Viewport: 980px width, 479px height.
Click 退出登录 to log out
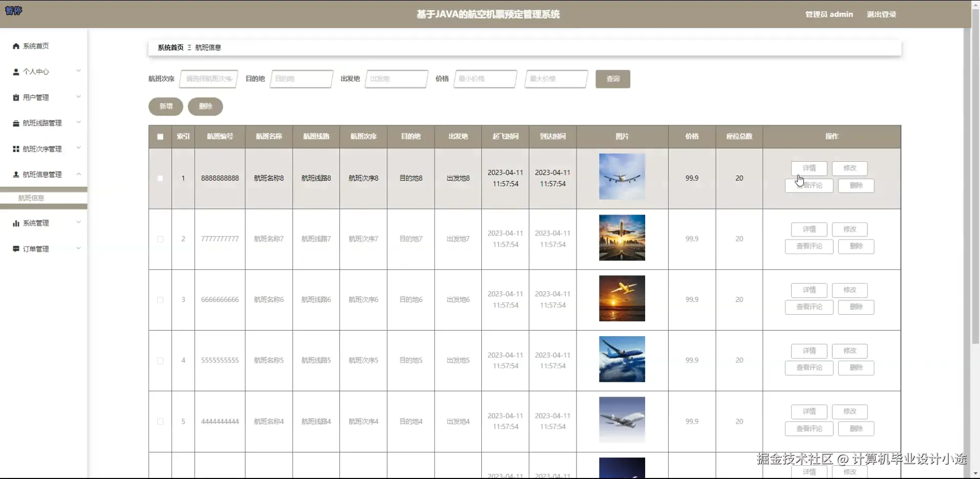click(x=881, y=14)
